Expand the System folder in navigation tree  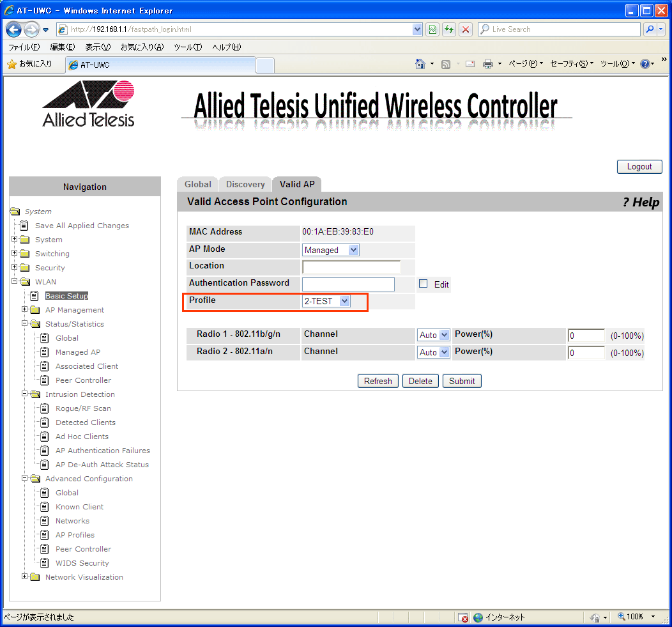14,239
